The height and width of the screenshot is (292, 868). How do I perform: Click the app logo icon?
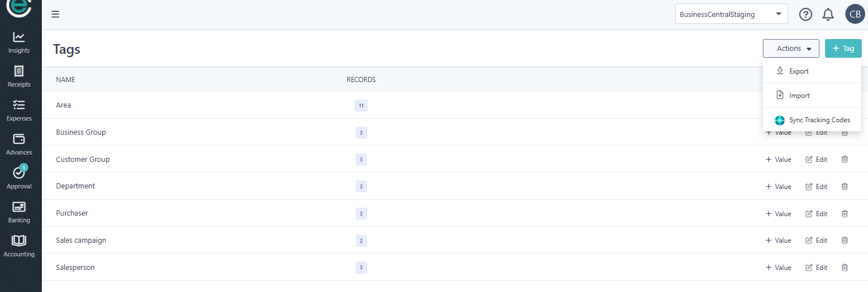(19, 8)
